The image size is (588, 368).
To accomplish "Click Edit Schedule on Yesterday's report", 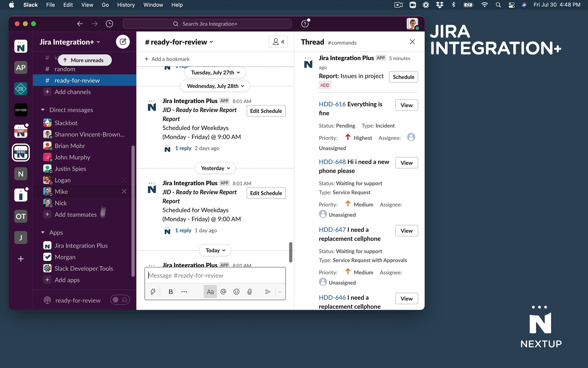I will (266, 193).
